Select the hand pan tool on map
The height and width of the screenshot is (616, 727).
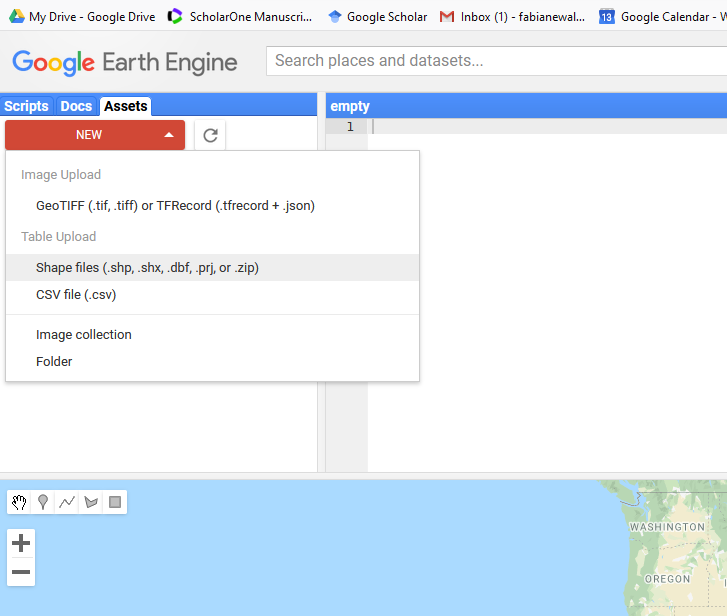tap(19, 502)
